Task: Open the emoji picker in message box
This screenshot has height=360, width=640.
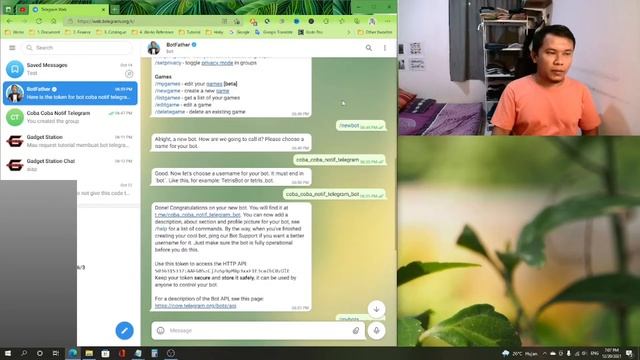Action: pos(161,330)
